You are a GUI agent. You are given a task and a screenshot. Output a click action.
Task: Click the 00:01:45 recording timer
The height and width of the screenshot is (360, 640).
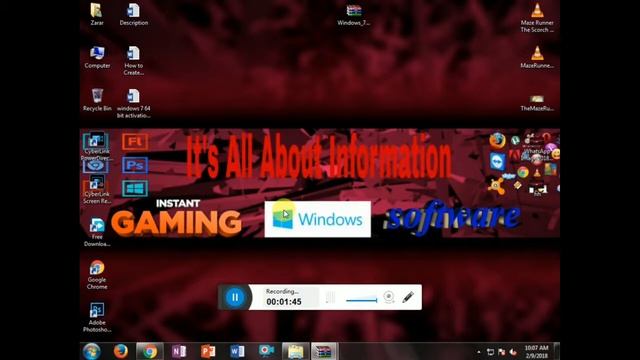coord(284,302)
